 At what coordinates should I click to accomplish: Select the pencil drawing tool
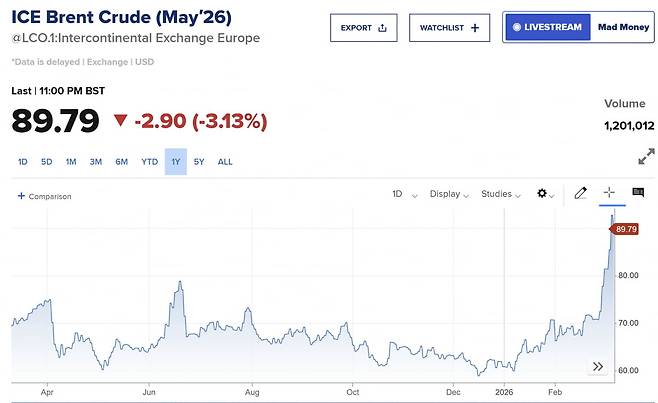tap(579, 194)
